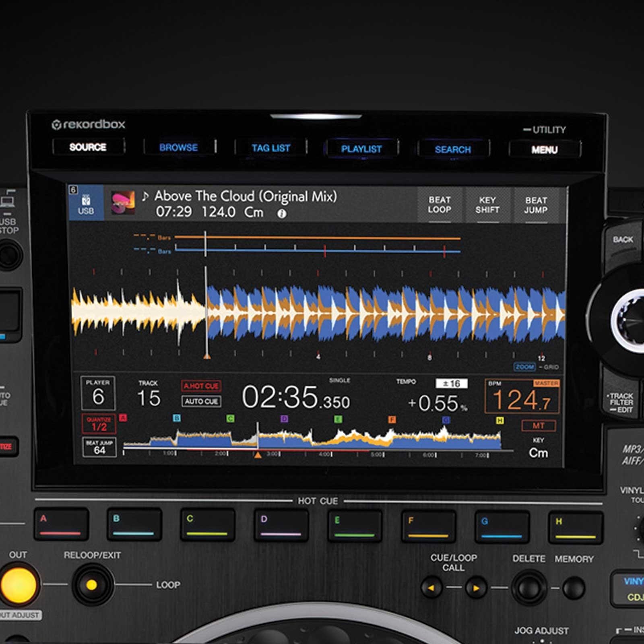Tap the on-screen BEAT JUMP 64 box
Image resolution: width=644 pixels, height=644 pixels.
(x=99, y=447)
